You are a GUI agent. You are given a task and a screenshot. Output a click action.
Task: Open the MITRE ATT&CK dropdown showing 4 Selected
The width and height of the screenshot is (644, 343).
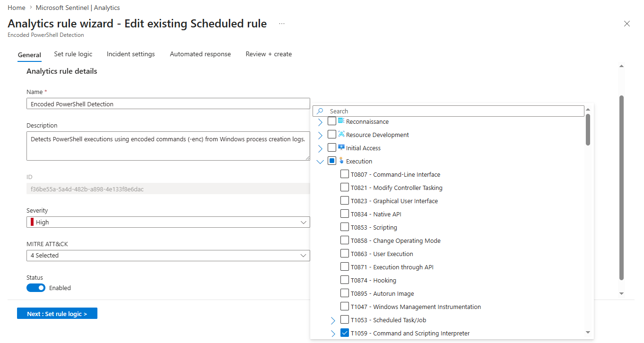[168, 255]
